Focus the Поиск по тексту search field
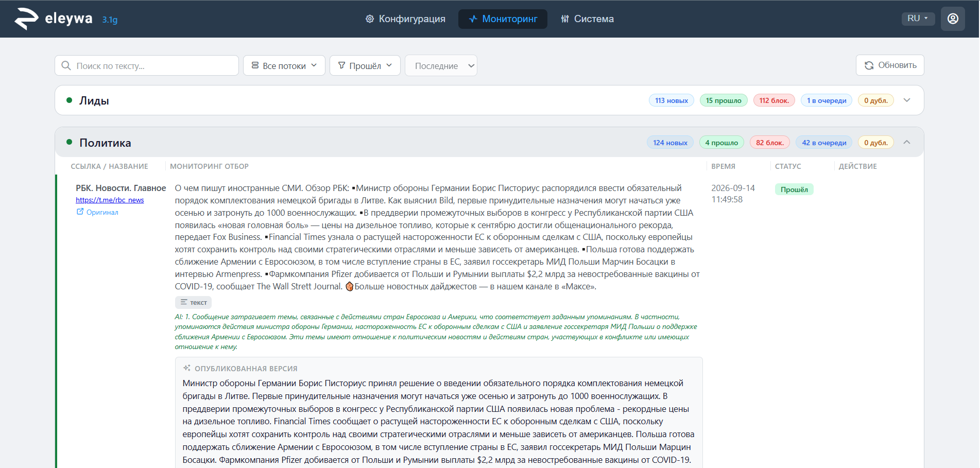The image size is (980, 468). click(147, 65)
